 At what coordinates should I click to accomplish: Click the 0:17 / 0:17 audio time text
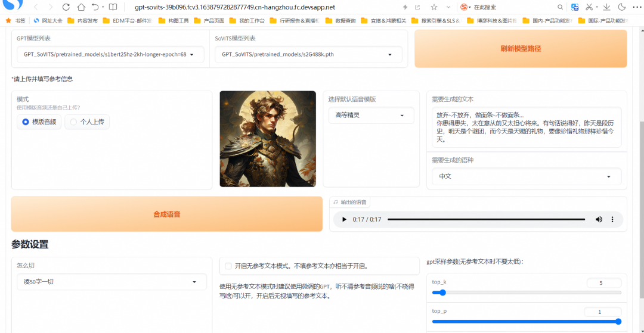(367, 219)
